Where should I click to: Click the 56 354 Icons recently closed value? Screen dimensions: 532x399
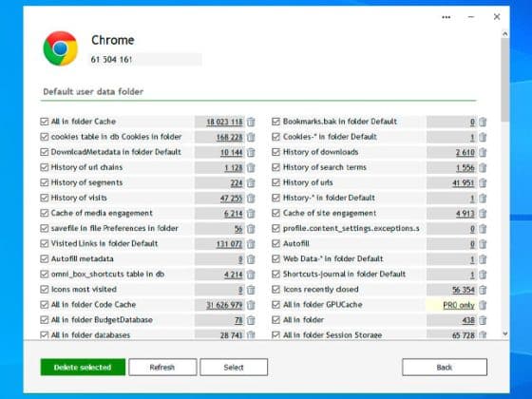pos(464,290)
